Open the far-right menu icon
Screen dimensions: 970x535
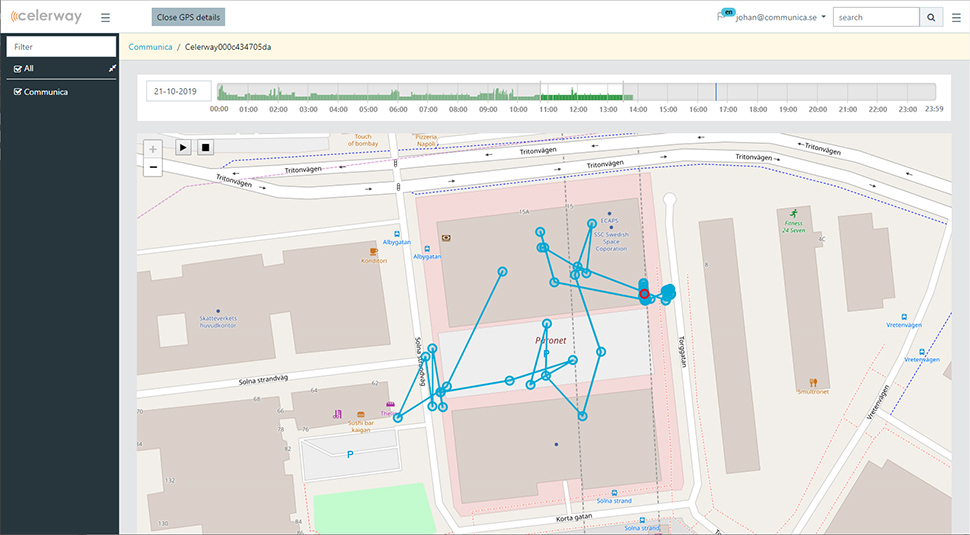956,17
